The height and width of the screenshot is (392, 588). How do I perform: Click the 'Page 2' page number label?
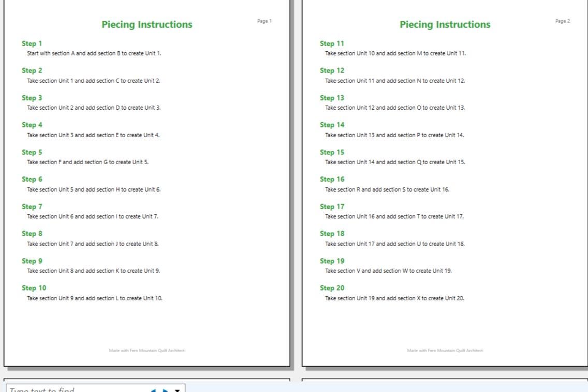[x=563, y=21]
